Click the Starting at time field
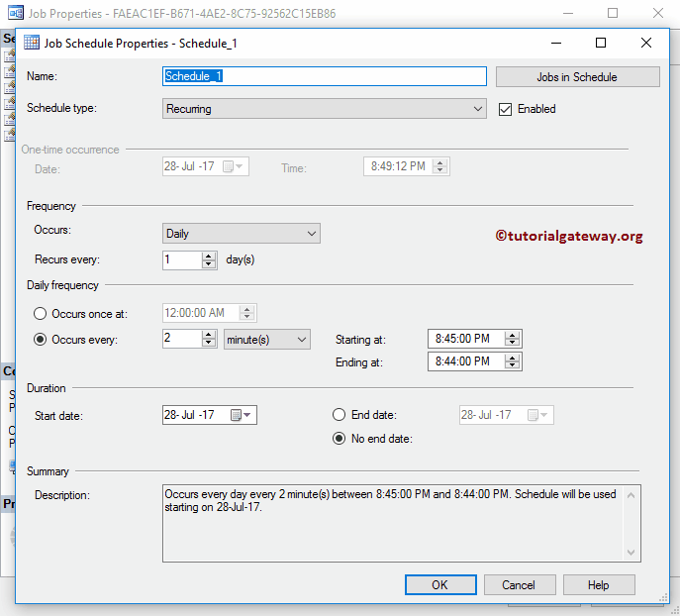 tap(466, 339)
